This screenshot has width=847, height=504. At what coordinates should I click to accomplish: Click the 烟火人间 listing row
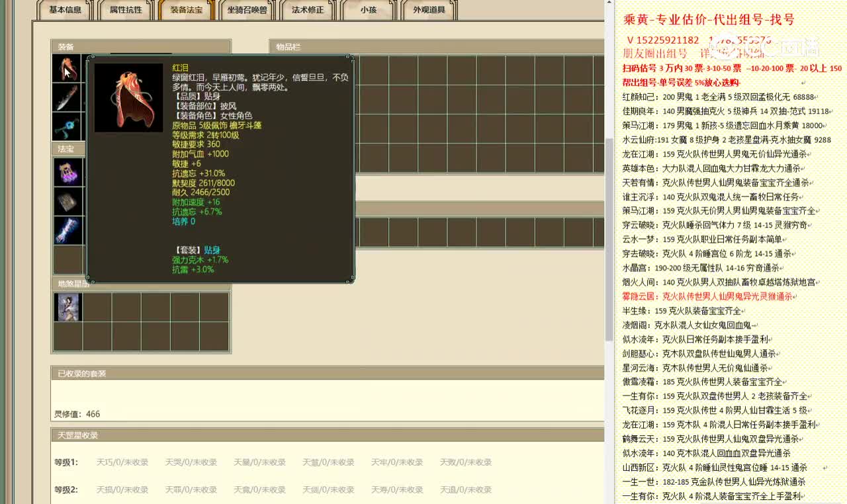721,282
